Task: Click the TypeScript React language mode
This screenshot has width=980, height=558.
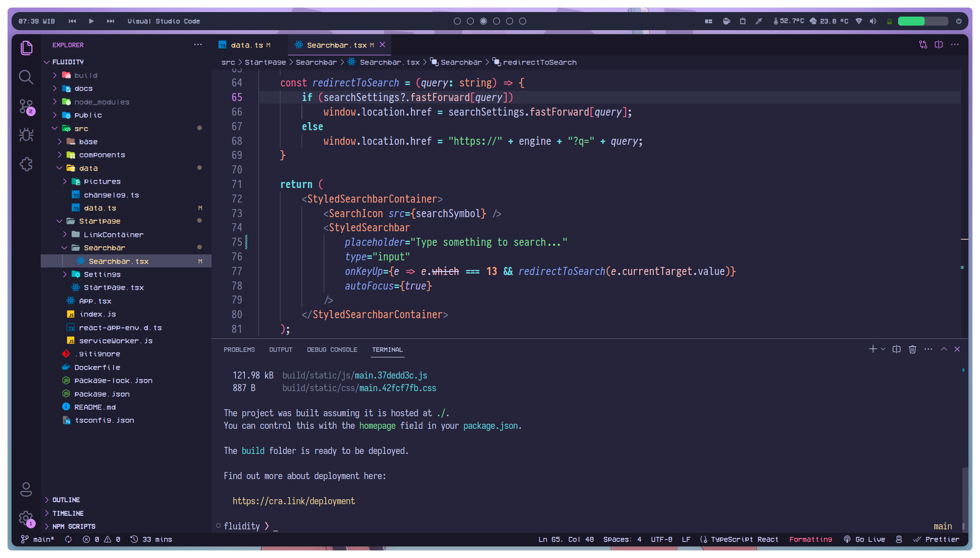Action: click(744, 539)
